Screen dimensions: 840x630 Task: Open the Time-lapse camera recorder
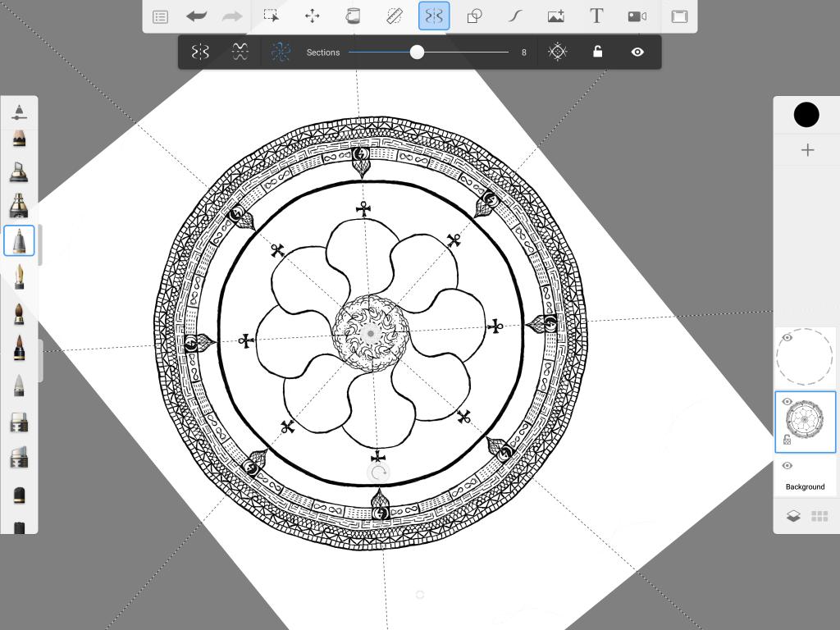(637, 16)
